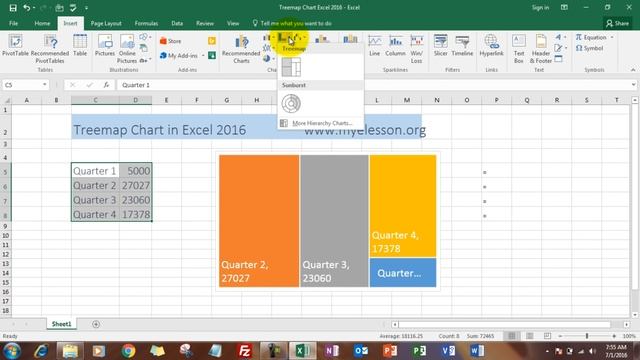The height and width of the screenshot is (360, 640).
Task: Add a new sheet
Action: pos(96,324)
